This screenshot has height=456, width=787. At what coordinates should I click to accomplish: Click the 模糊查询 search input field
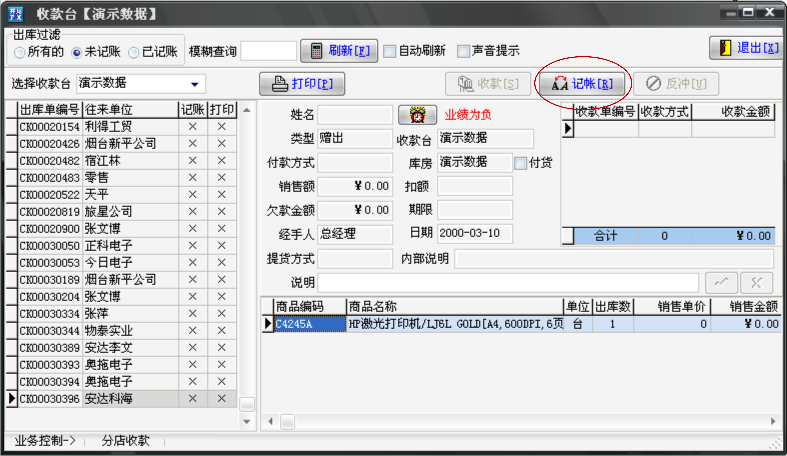[269, 51]
